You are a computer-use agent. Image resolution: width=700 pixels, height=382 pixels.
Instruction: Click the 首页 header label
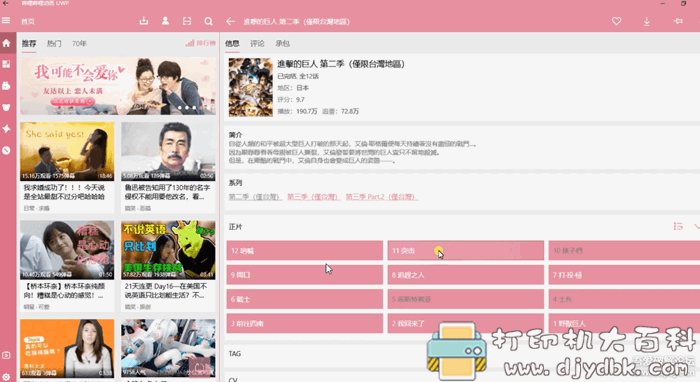28,21
